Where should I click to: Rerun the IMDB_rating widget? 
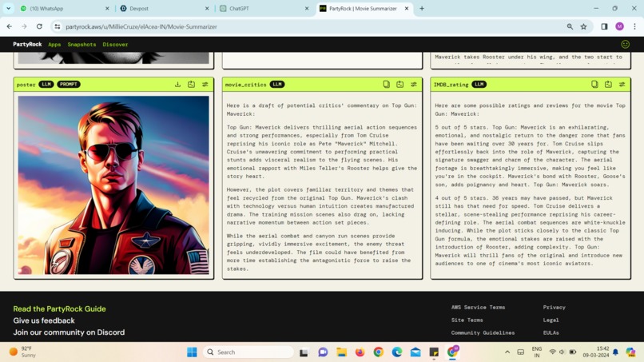coord(608,84)
